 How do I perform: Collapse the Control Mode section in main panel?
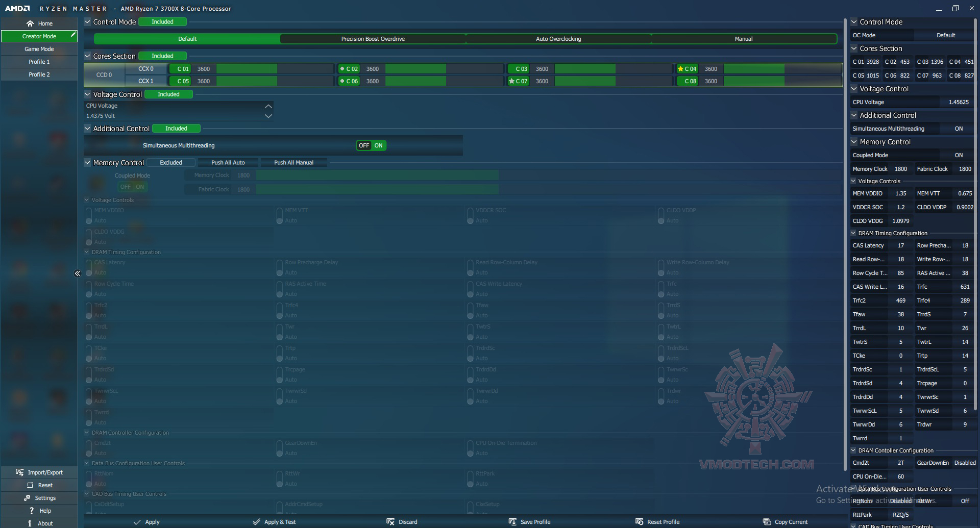click(87, 22)
